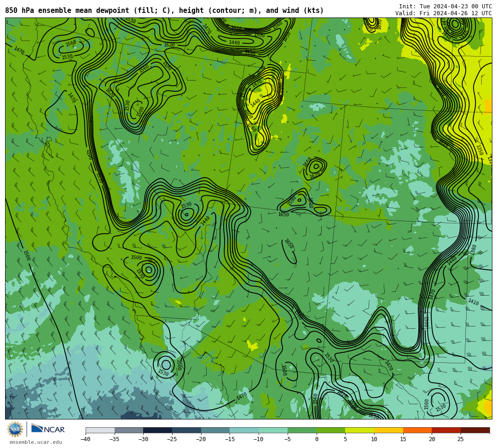Pick the gray -35 to -30 colorbar segment
The image size is (497, 448).
click(x=129, y=430)
